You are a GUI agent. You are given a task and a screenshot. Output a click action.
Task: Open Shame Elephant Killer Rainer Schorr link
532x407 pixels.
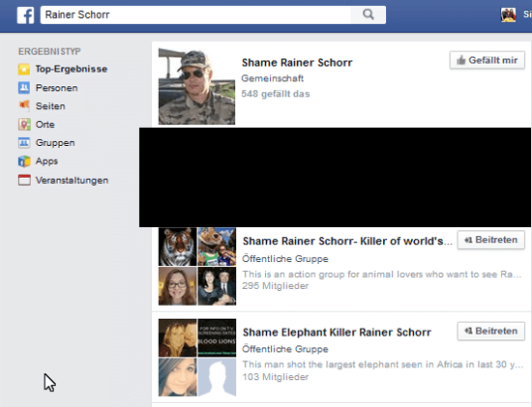(x=337, y=332)
